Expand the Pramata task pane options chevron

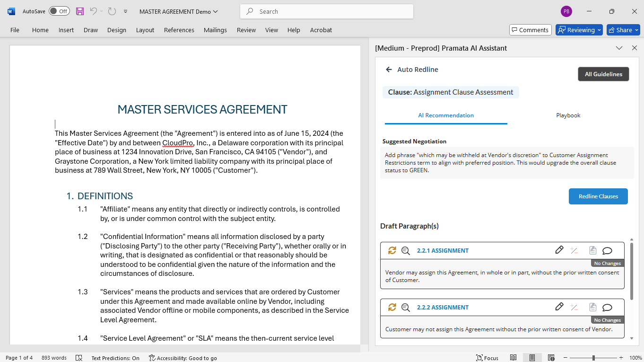click(619, 48)
